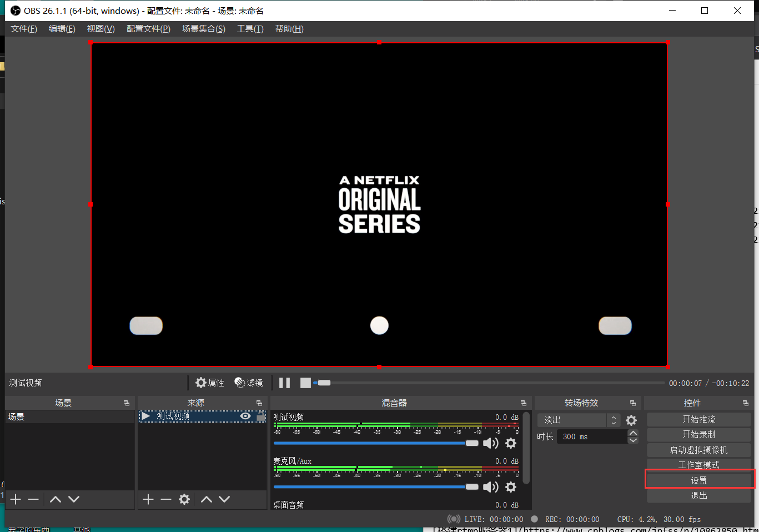Mute the 麦克风/Aux audio channel
The height and width of the screenshot is (532, 759).
click(490, 487)
